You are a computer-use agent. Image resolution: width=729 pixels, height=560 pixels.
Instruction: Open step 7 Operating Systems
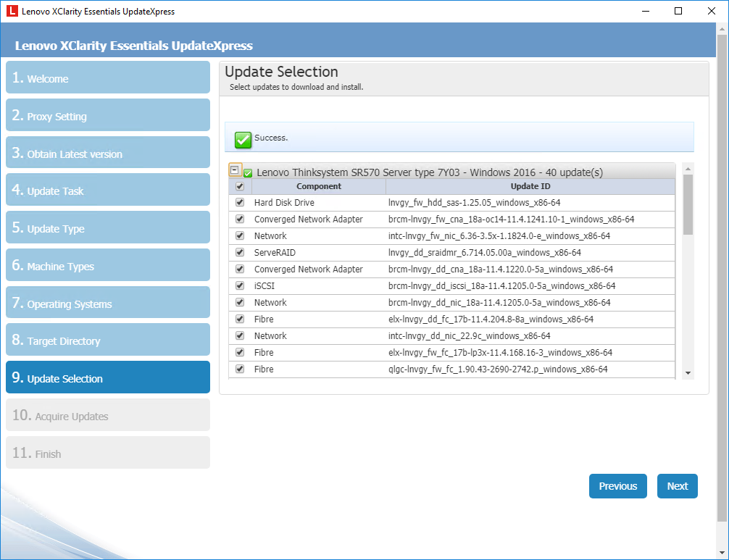(108, 303)
